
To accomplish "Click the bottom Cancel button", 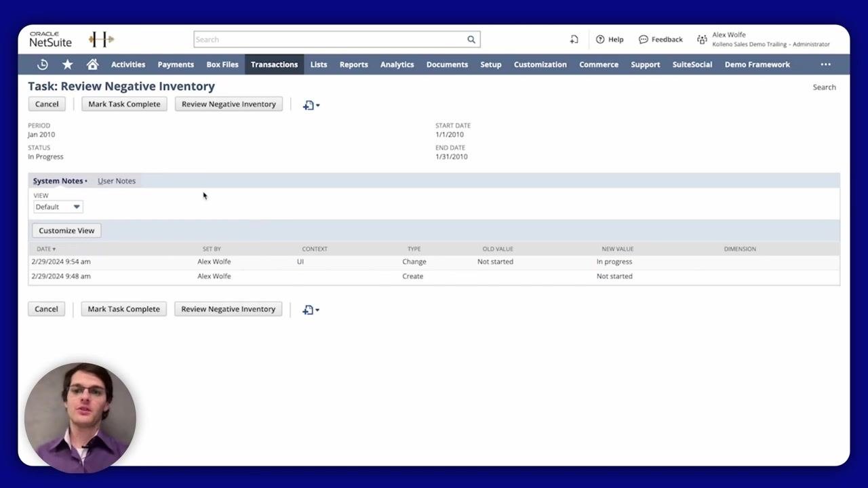I will click(46, 309).
